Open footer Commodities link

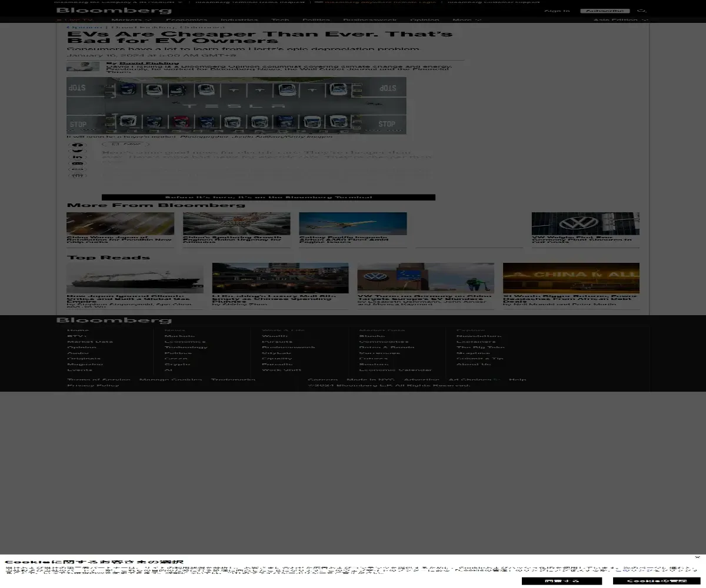pos(384,342)
